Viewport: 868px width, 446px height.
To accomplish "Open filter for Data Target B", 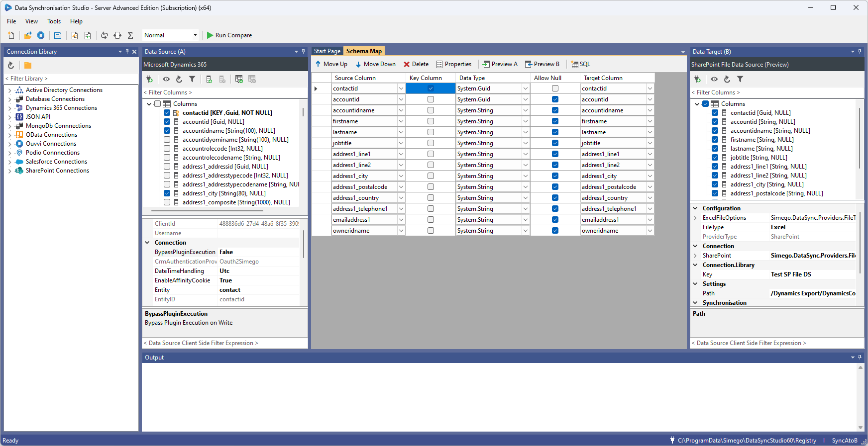I will pos(740,79).
